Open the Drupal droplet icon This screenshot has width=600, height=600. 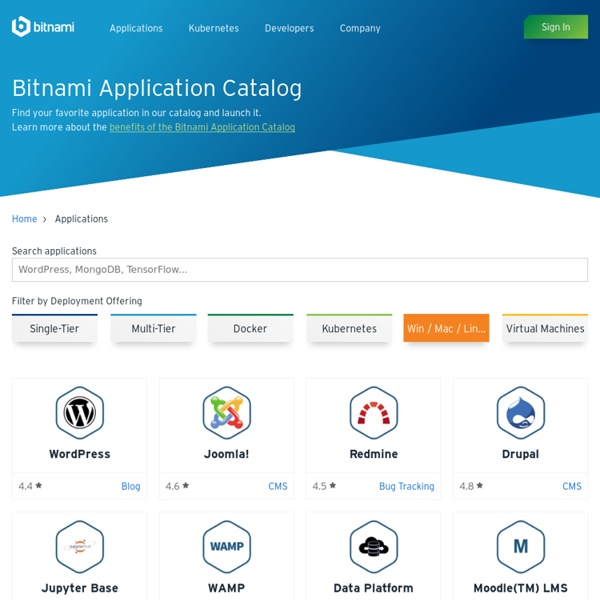pos(520,412)
